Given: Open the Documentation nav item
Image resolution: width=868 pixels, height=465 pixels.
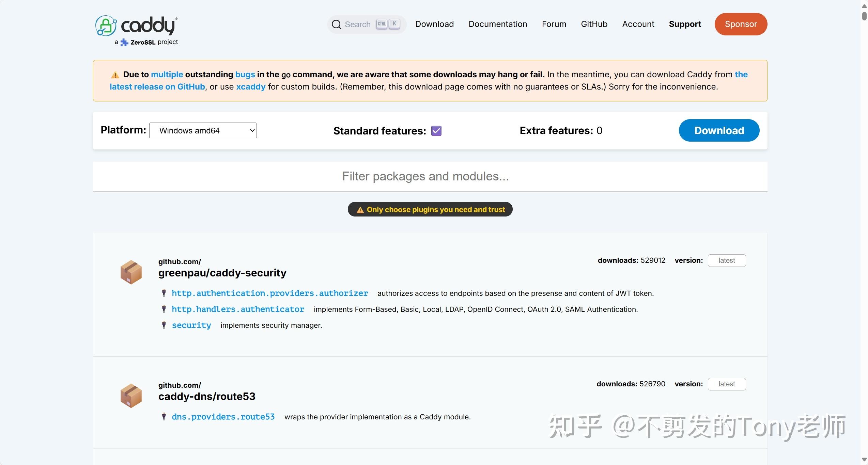Looking at the screenshot, I should [498, 24].
